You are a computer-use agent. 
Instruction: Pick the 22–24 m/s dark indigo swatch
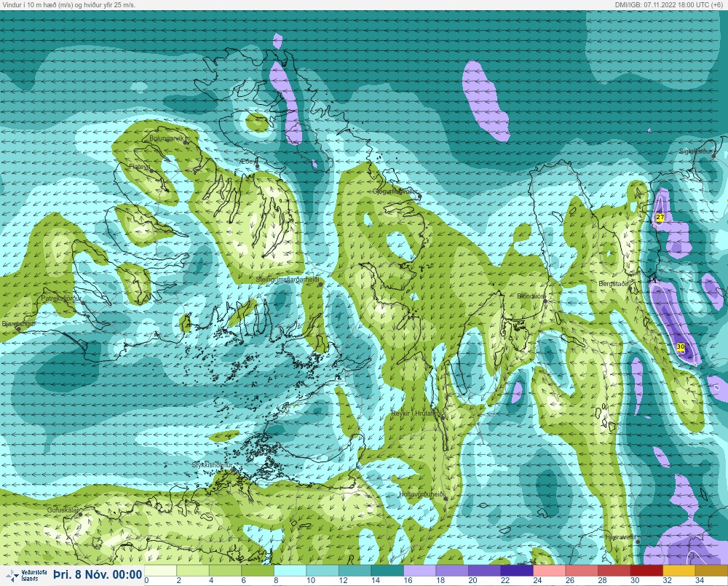point(517,571)
